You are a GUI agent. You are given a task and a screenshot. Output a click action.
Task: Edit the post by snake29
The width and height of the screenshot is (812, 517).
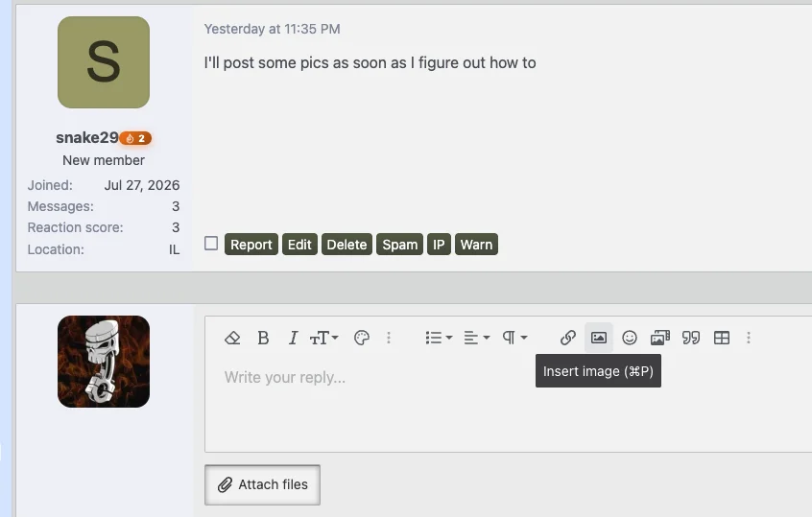point(299,245)
